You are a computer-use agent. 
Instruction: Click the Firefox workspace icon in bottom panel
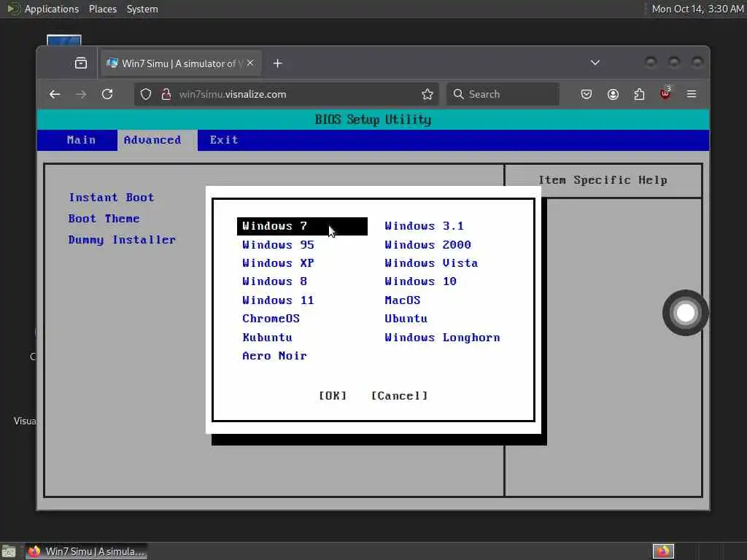[x=663, y=551]
